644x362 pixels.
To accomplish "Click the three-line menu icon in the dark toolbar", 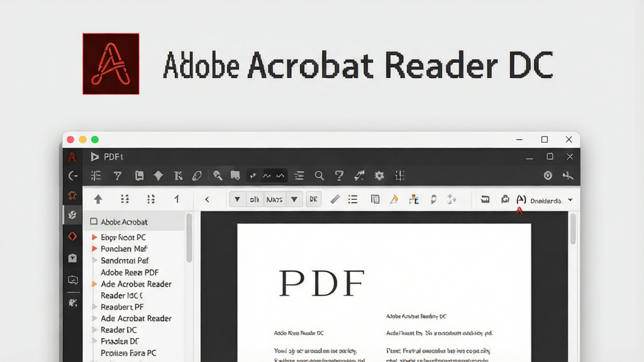I will pyautogui.click(x=299, y=176).
